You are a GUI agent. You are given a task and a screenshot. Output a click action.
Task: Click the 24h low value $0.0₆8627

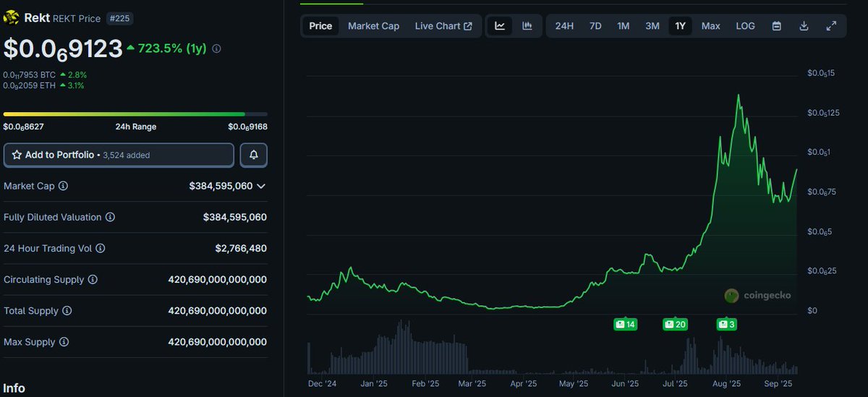tap(24, 127)
